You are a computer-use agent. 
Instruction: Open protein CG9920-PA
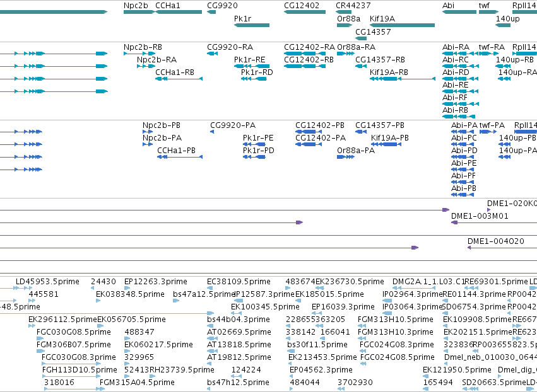tap(233, 125)
